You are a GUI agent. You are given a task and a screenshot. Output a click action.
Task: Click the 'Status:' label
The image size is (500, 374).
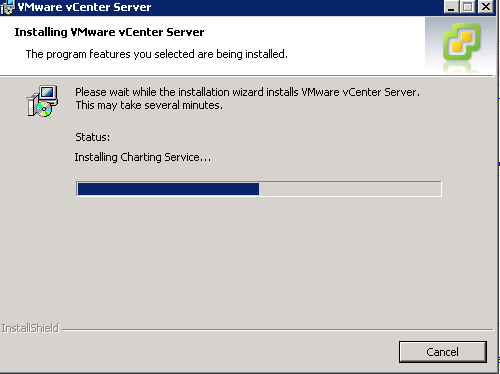(92, 137)
